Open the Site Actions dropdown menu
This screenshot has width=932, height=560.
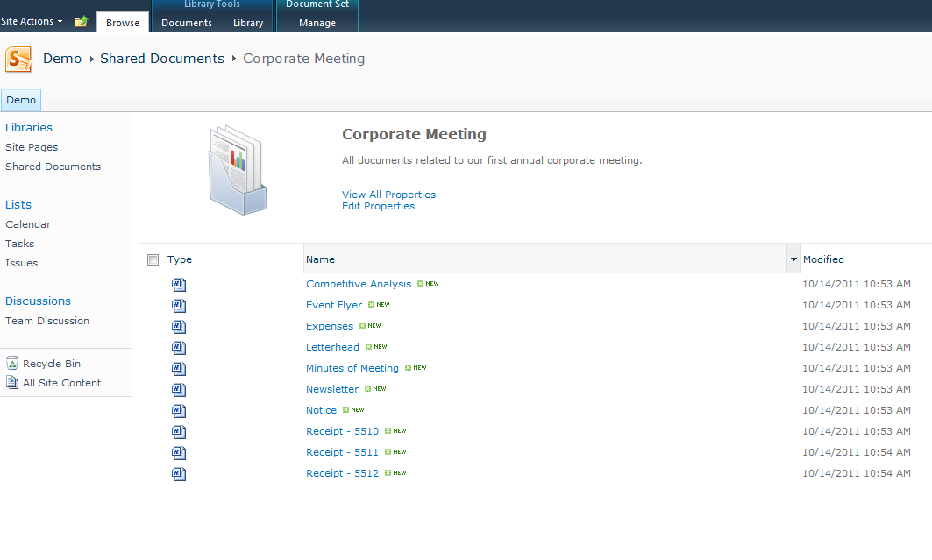pyautogui.click(x=32, y=21)
